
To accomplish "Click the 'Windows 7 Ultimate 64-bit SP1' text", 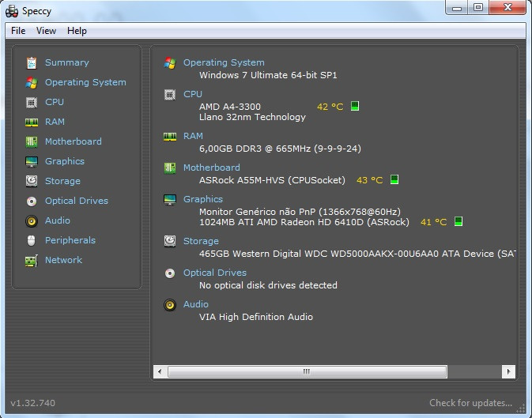I will pos(268,75).
